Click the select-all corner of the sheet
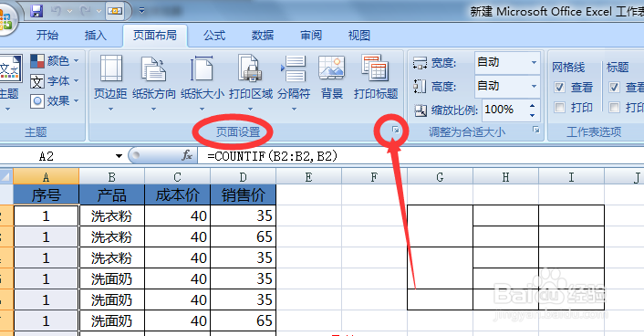The width and height of the screenshot is (644, 336). pyautogui.click(x=5, y=177)
